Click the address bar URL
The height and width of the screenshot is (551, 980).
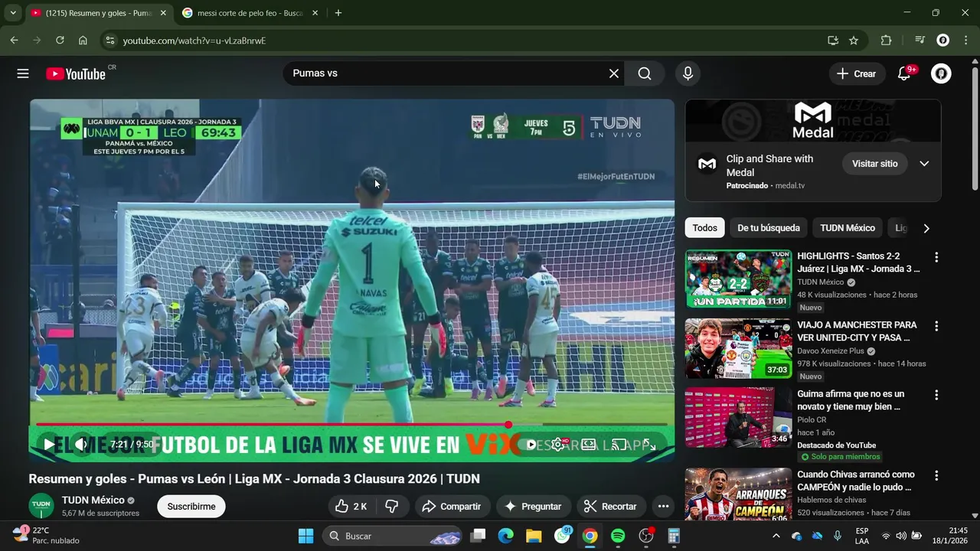coord(194,41)
